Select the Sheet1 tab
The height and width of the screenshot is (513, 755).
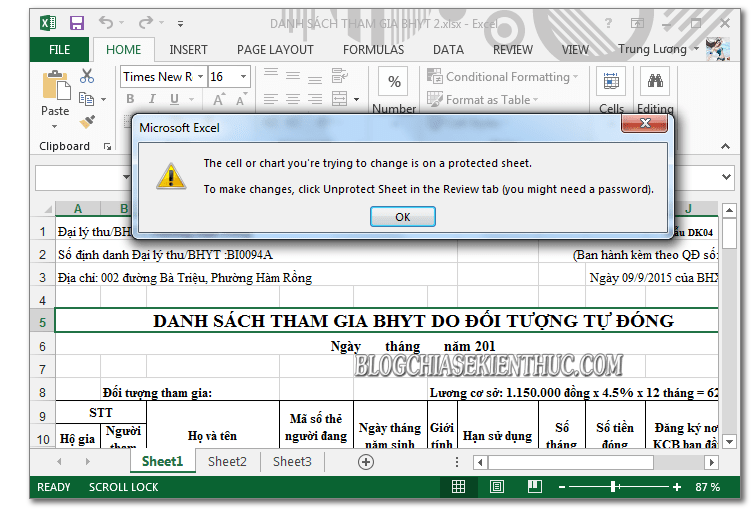[x=162, y=461]
